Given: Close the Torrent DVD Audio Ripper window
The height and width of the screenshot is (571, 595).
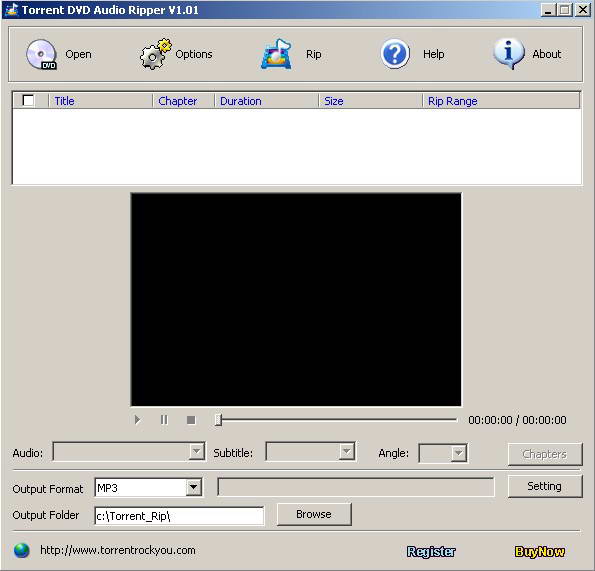Looking at the screenshot, I should [x=583, y=9].
